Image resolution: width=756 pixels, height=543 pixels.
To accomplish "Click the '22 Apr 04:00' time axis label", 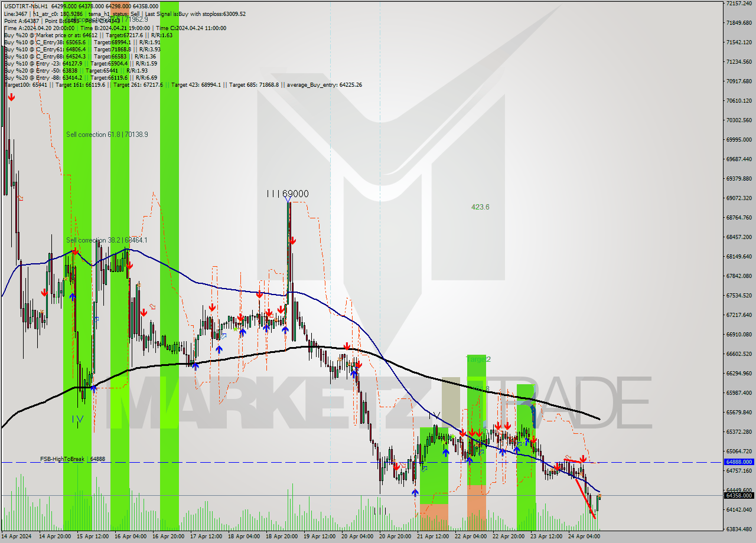I will (x=471, y=537).
